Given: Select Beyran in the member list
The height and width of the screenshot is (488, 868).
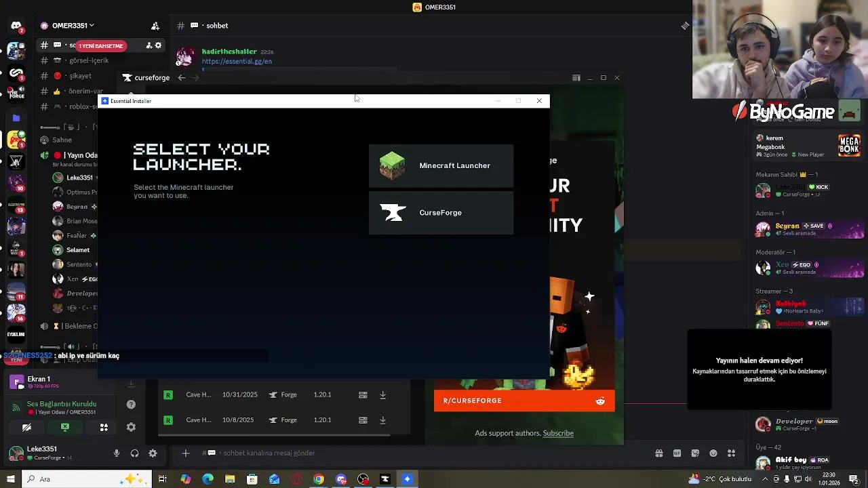Looking at the screenshot, I should coord(810,229).
